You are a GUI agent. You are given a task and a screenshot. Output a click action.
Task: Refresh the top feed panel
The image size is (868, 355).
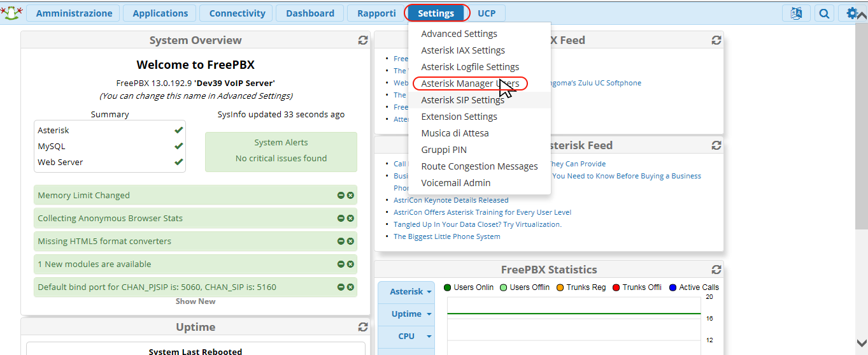click(x=716, y=40)
